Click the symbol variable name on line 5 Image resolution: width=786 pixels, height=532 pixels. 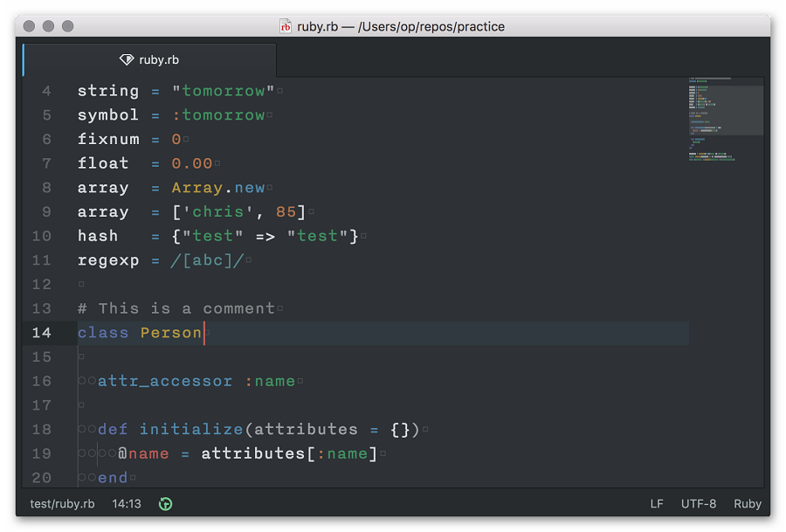pos(108,114)
